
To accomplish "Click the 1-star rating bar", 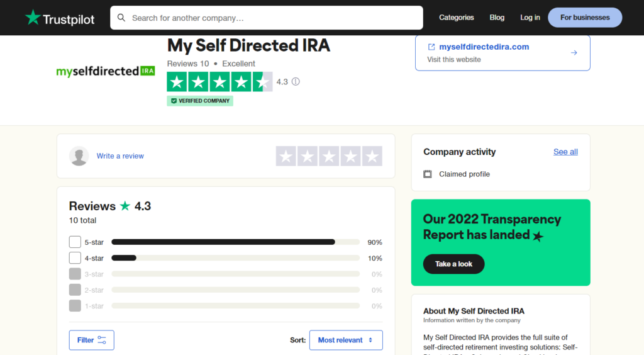I will (236, 306).
